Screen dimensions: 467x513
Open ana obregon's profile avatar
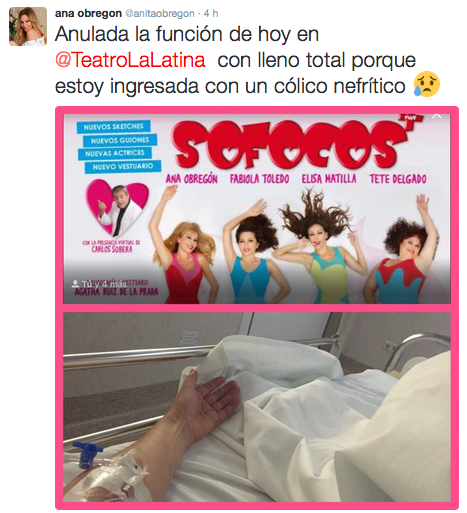[28, 26]
